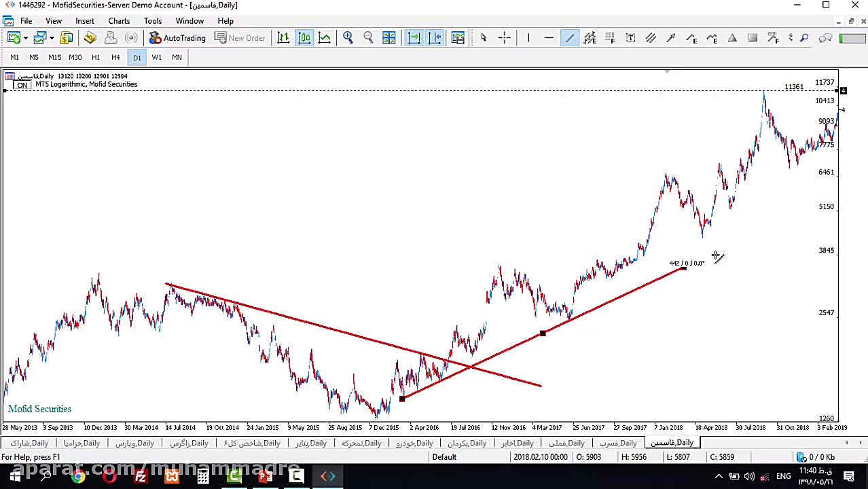Select the triangle shape tool
This screenshot has height=489, width=868.
click(732, 38)
